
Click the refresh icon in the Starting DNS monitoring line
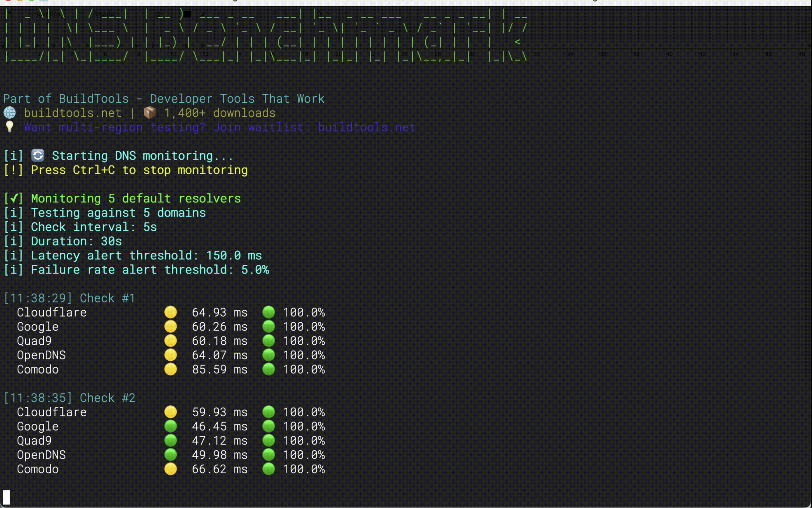[x=37, y=156]
